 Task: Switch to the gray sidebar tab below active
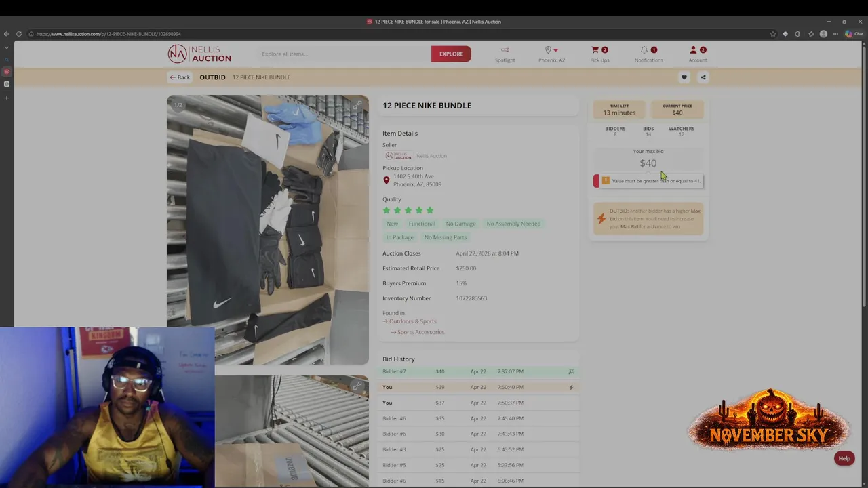click(x=7, y=84)
